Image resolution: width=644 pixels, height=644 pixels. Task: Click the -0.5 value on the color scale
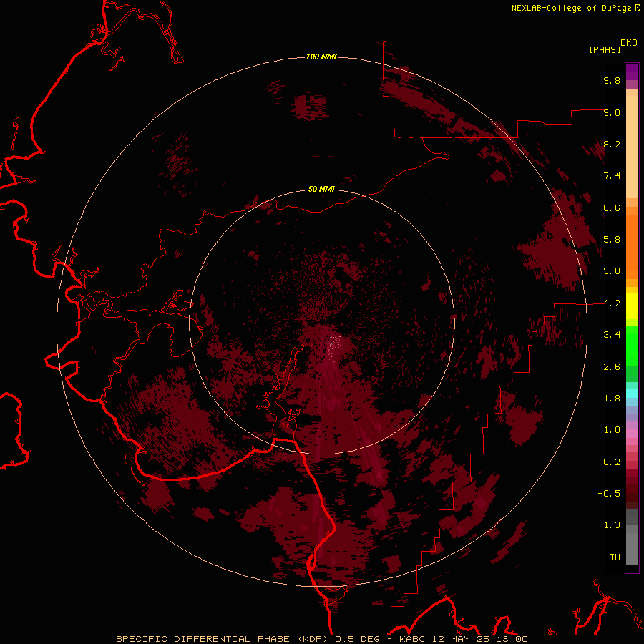pos(609,494)
